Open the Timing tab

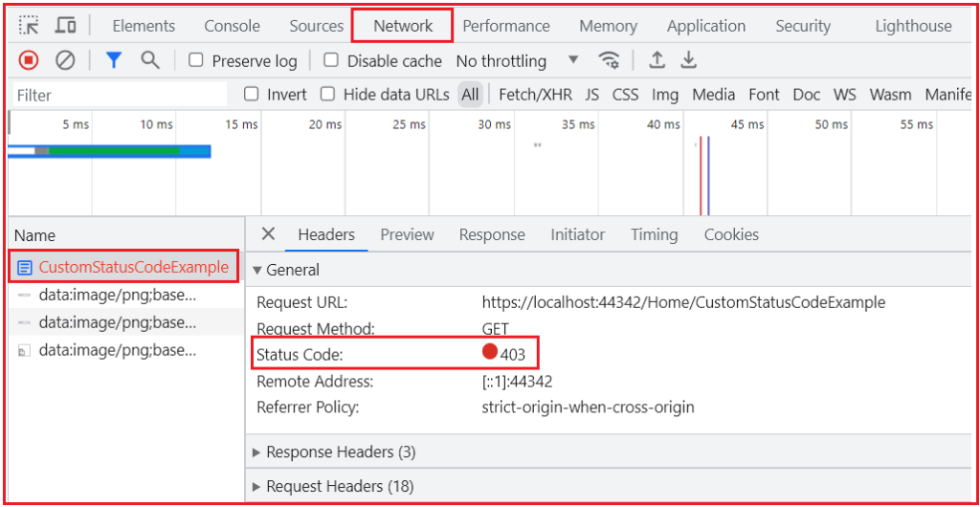(x=655, y=234)
